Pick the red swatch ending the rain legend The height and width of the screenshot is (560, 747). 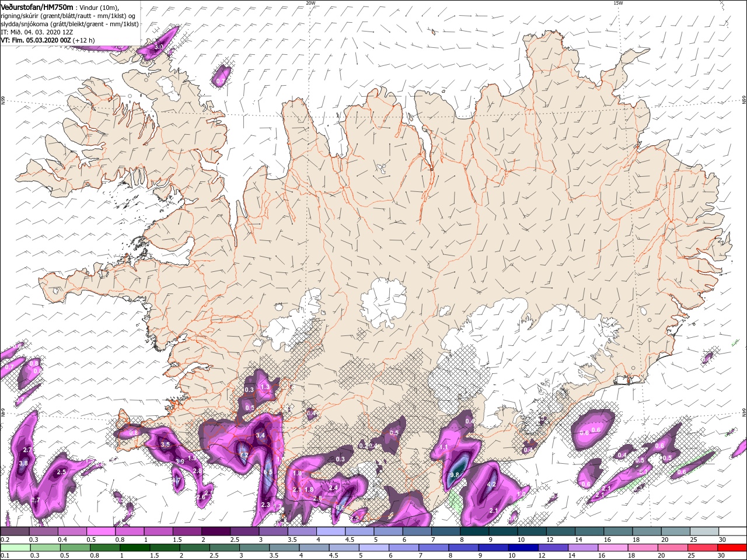coord(732,548)
